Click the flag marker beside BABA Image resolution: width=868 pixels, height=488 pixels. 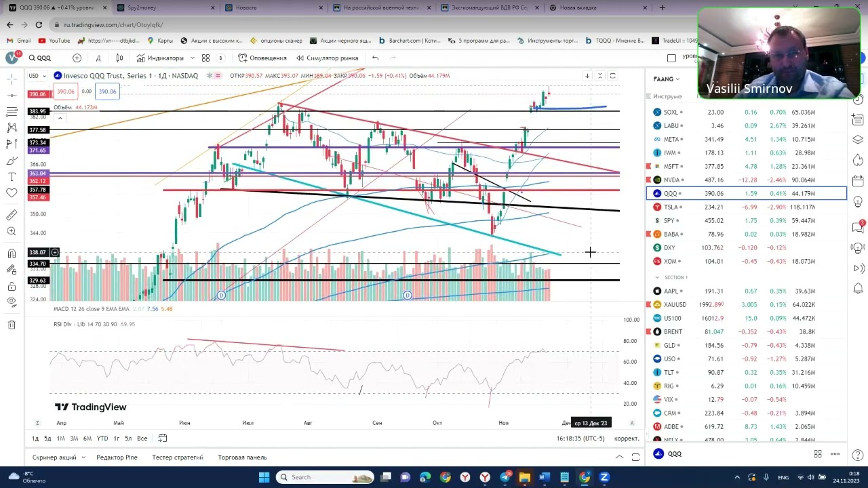[649, 234]
